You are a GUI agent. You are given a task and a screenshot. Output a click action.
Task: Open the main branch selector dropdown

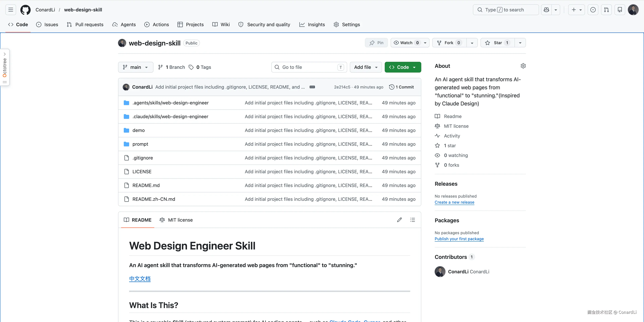pyautogui.click(x=136, y=67)
